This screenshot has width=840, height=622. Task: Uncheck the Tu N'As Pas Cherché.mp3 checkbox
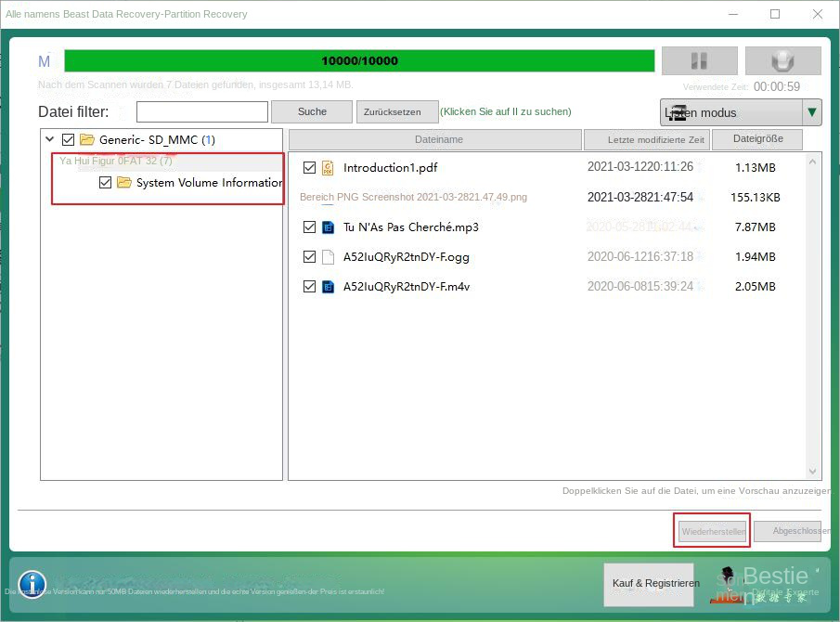[x=309, y=227]
